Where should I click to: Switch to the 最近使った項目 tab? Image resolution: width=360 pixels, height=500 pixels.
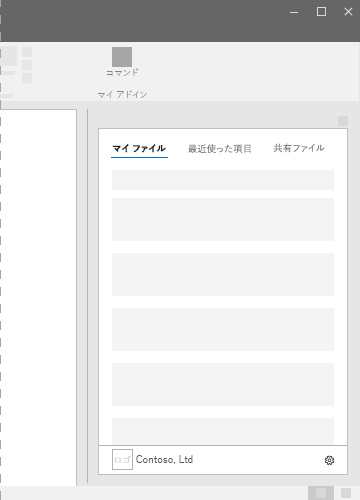click(x=220, y=149)
